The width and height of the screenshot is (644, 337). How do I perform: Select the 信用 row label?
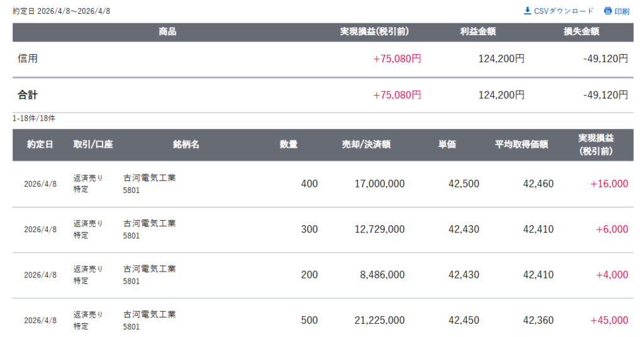coord(28,58)
